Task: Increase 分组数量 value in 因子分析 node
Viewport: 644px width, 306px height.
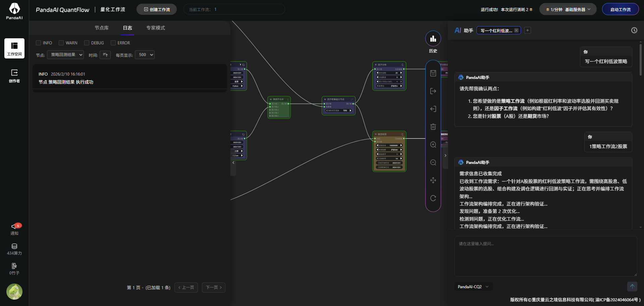Action: (401, 77)
